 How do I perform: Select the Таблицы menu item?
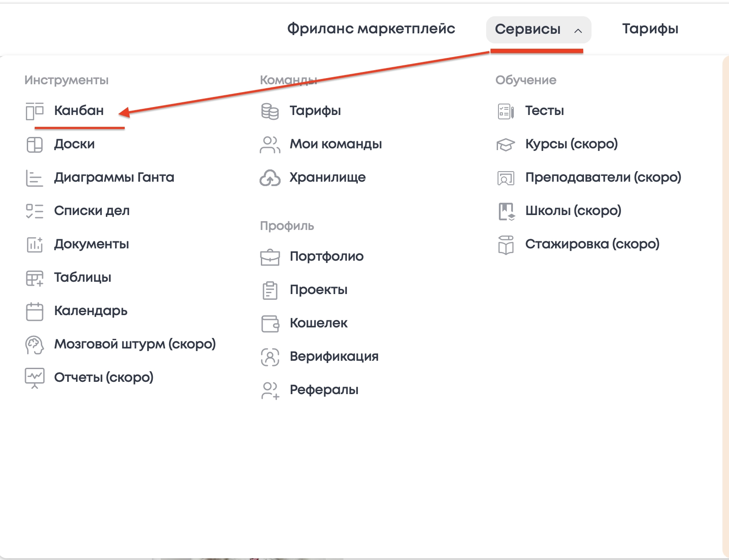83,277
